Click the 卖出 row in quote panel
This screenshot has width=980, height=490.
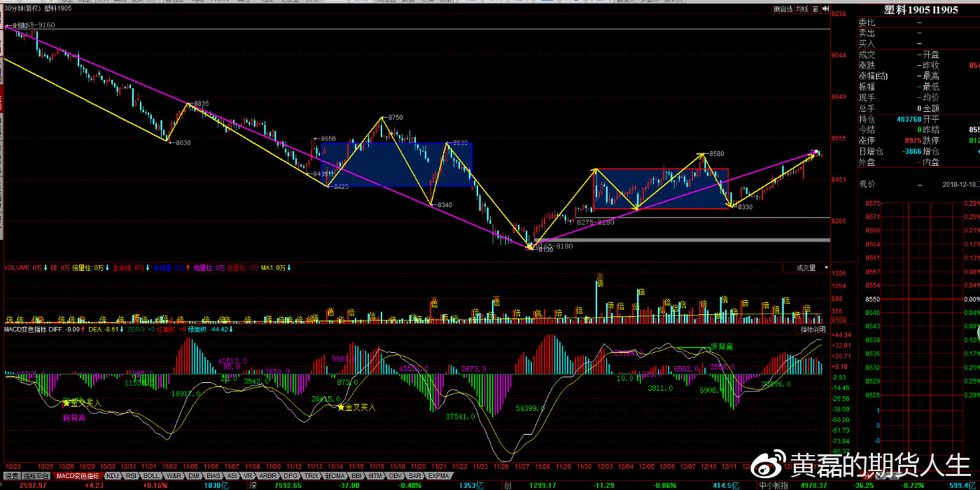click(918, 33)
